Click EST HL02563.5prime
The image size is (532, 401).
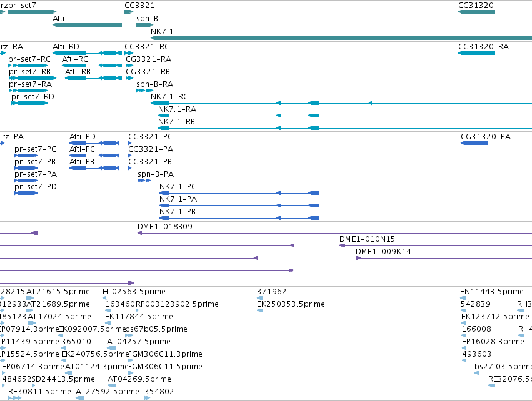[134, 292]
